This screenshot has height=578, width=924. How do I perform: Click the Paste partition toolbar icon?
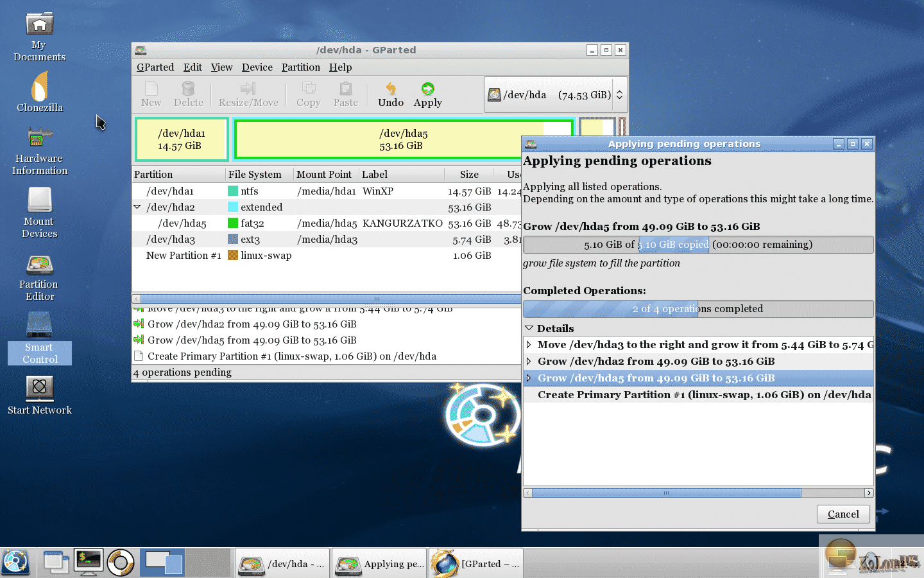click(x=346, y=94)
